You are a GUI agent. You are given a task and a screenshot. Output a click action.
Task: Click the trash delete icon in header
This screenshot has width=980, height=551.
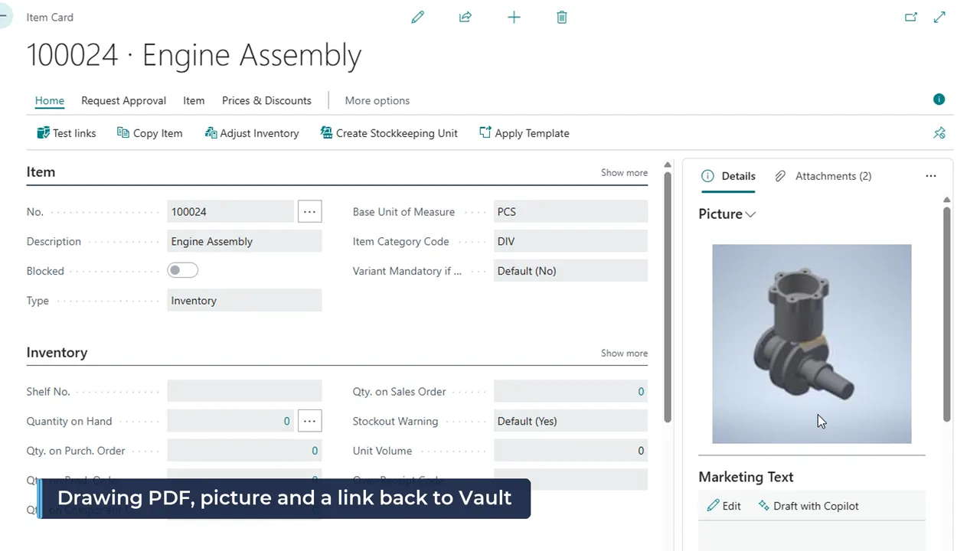tap(562, 17)
